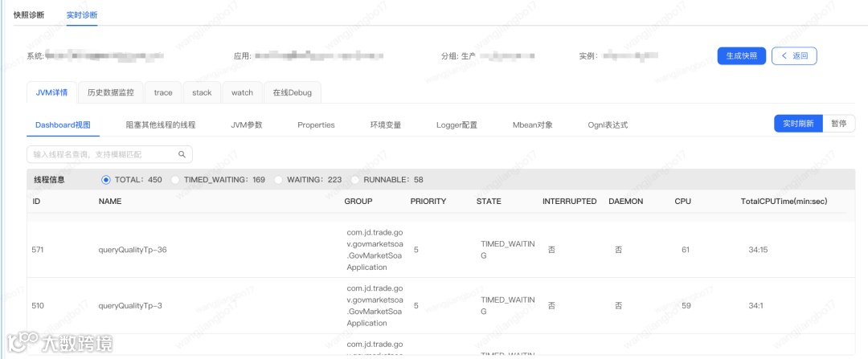Select the TIMED_WAITING: 169 radio button
This screenshot has width=868, height=359.
tap(175, 180)
